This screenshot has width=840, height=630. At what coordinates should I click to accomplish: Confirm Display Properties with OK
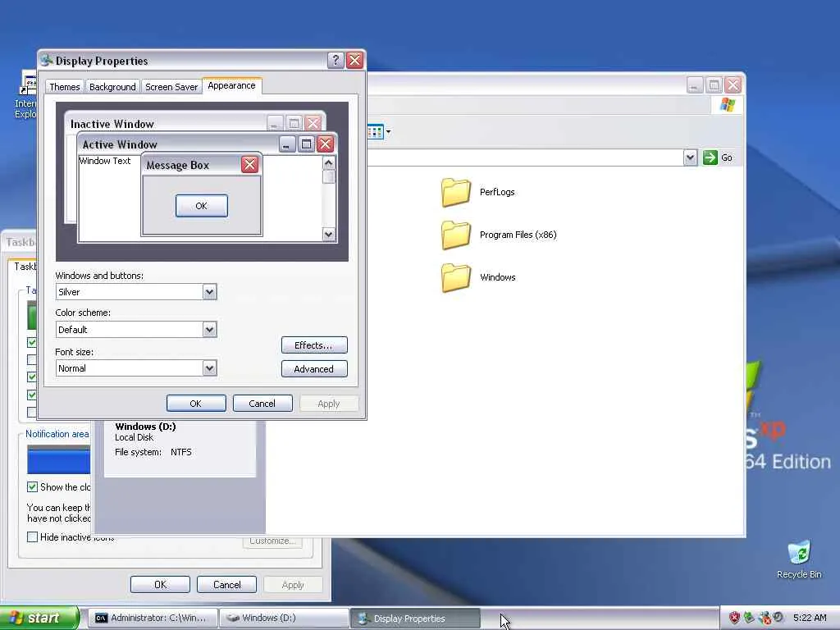(196, 404)
